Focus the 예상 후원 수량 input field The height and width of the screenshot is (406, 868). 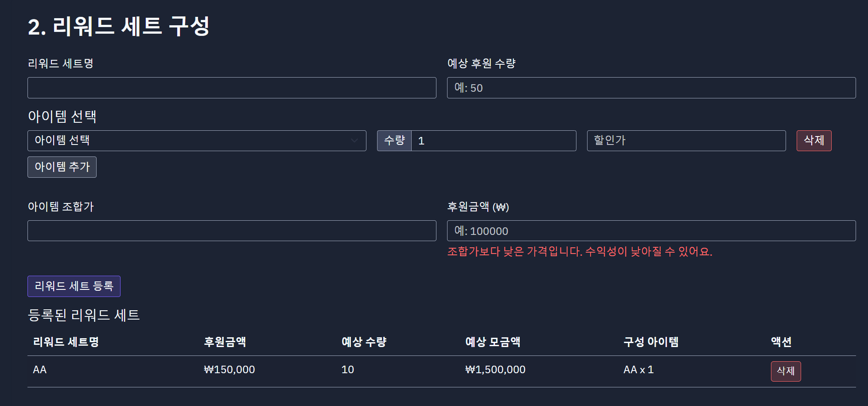click(x=651, y=88)
